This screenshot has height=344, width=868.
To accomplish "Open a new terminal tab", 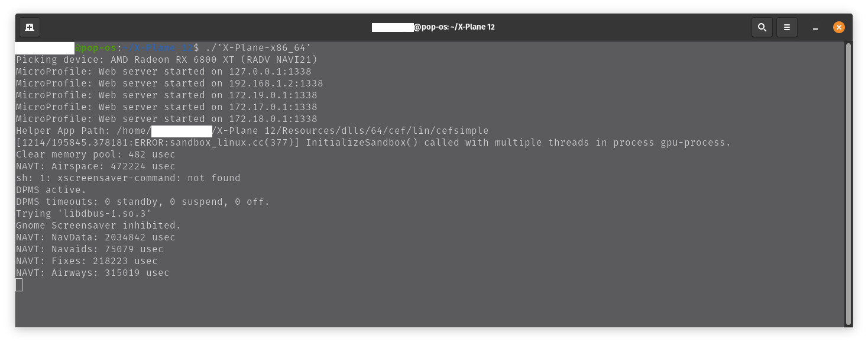I will [x=30, y=27].
